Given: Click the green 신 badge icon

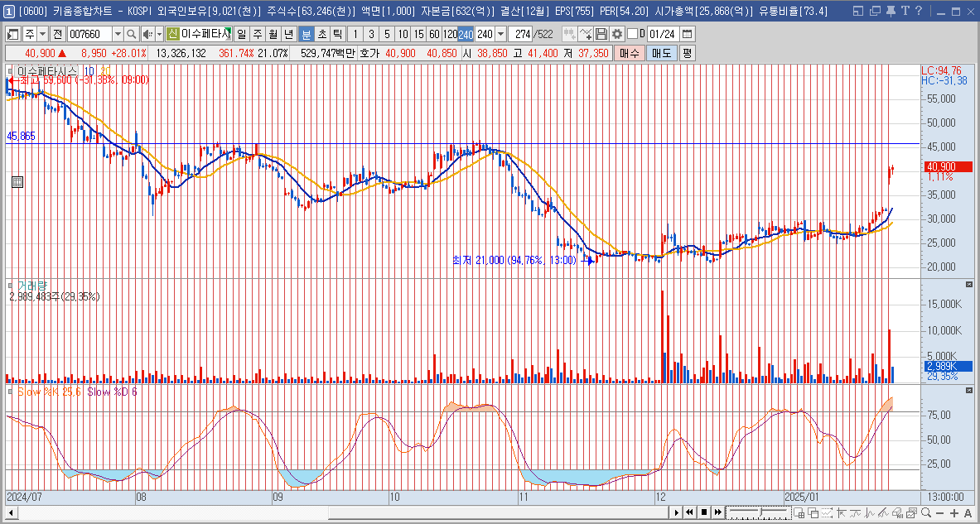Looking at the screenshot, I should [x=172, y=34].
